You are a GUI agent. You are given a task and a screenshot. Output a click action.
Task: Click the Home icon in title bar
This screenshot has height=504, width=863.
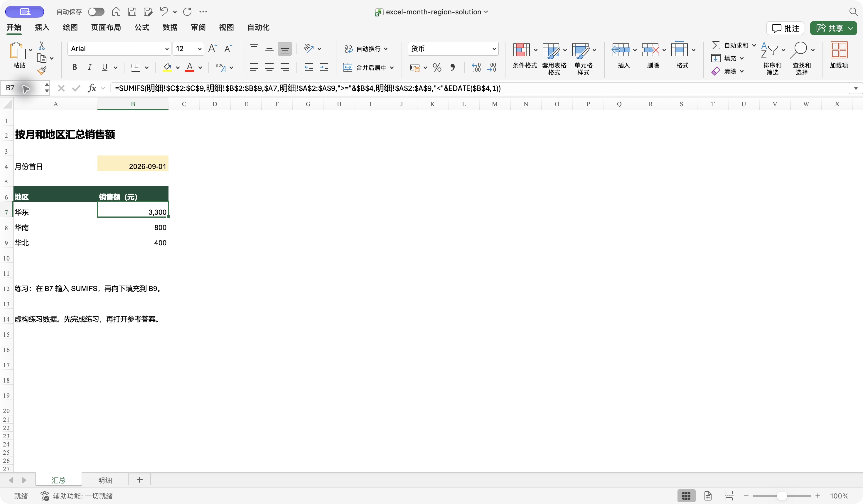[116, 12]
